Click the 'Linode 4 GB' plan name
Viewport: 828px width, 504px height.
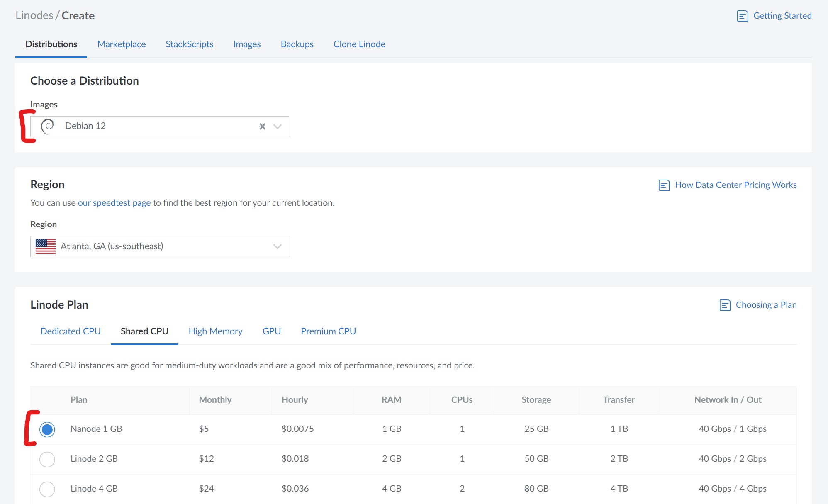point(94,489)
